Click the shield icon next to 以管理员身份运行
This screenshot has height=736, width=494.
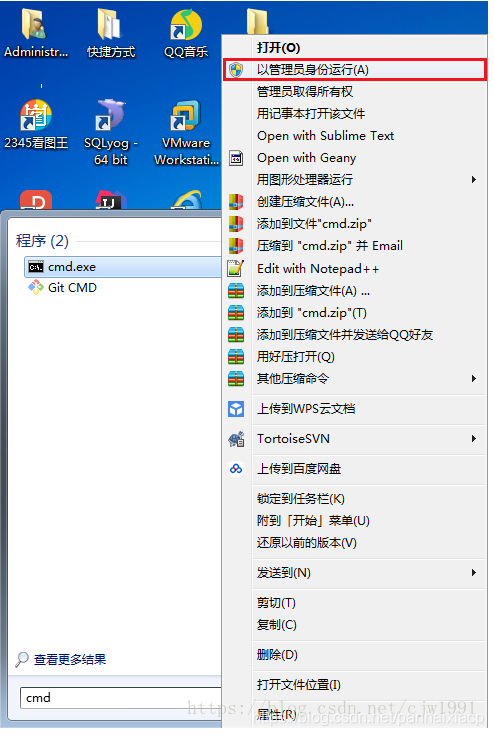coord(238,71)
